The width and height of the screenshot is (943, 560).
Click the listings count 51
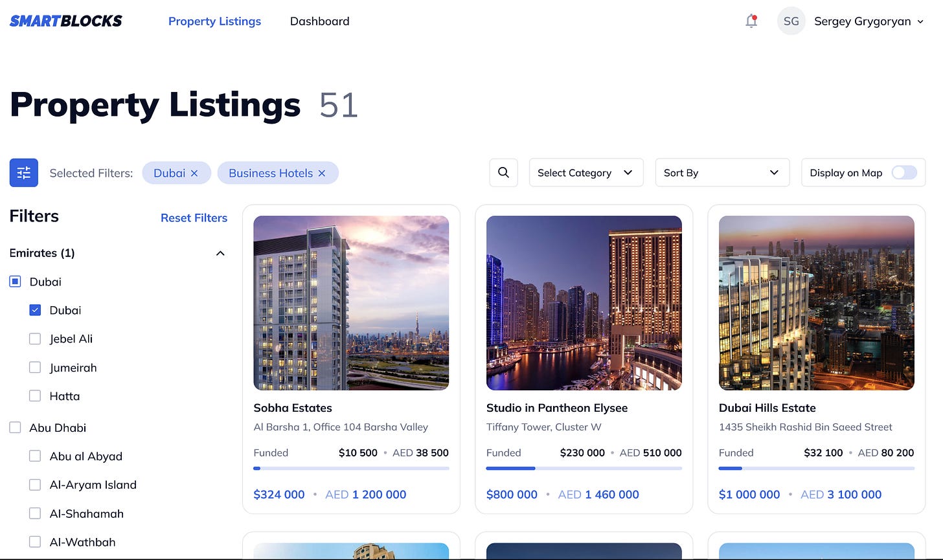point(339,105)
